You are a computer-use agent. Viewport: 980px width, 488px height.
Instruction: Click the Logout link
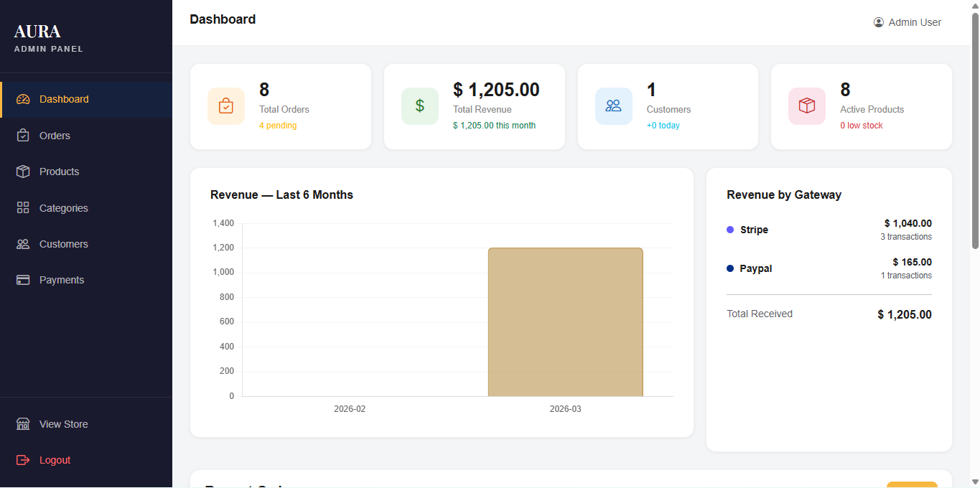click(x=55, y=460)
